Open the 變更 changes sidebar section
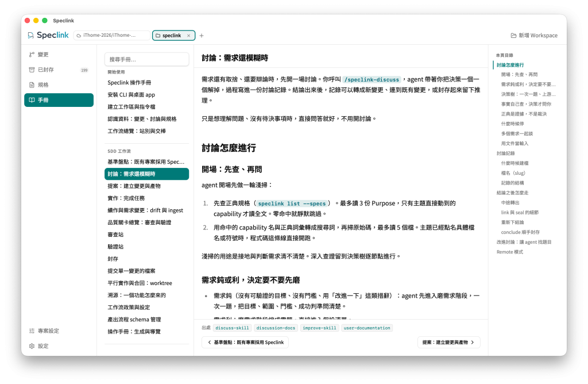This screenshot has height=384, width=588. [x=59, y=55]
